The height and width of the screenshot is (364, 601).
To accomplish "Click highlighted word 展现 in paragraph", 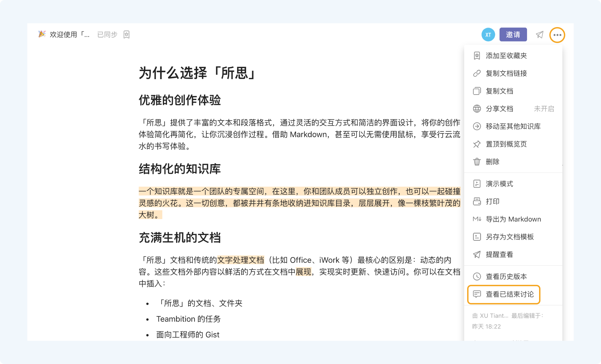I will (x=303, y=272).
